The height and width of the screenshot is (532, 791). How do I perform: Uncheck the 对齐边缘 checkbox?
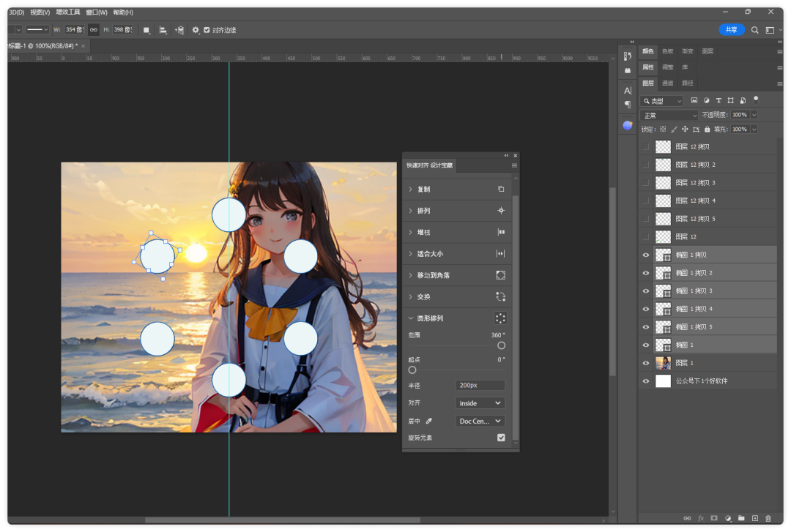(x=207, y=30)
